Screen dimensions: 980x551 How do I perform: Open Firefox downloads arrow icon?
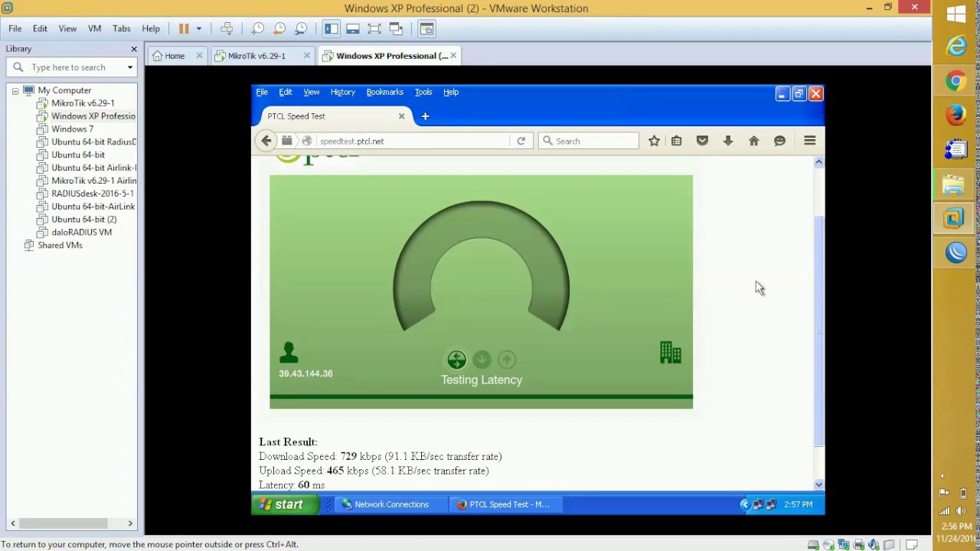[x=728, y=141]
